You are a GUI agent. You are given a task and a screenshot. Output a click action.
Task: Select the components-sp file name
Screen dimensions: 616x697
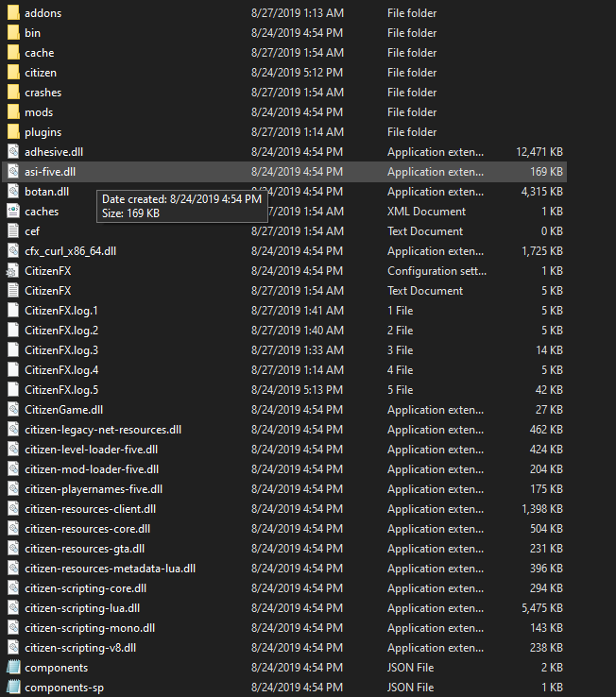[x=64, y=688]
